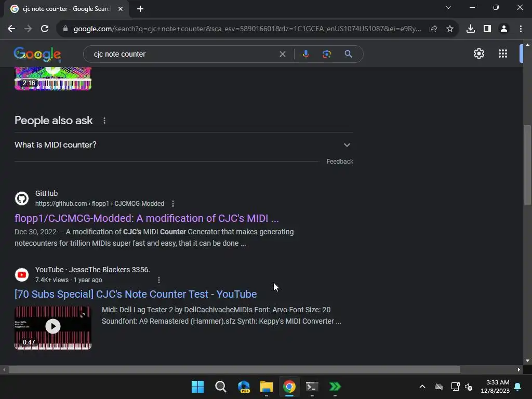
Task: Click the address bar URL
Action: click(247, 29)
